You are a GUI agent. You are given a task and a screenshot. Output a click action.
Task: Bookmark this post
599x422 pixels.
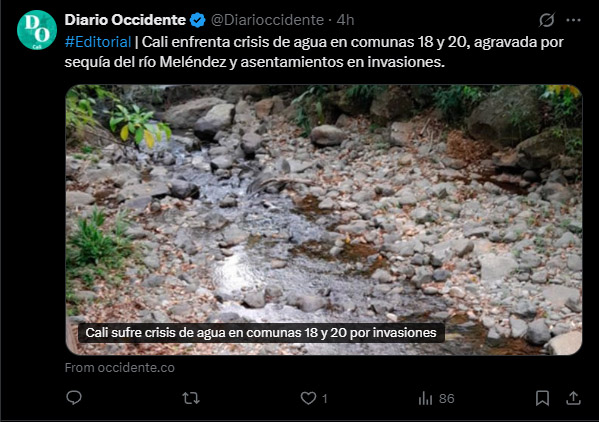[542, 398]
